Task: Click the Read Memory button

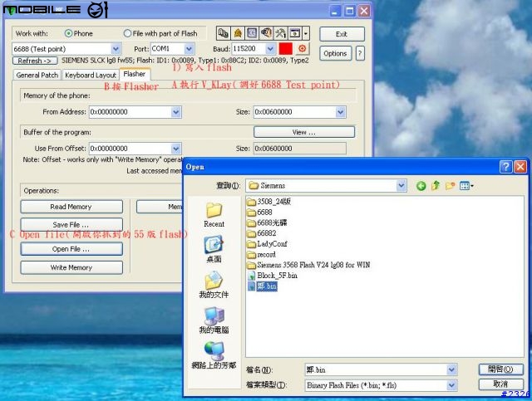Action: click(71, 207)
